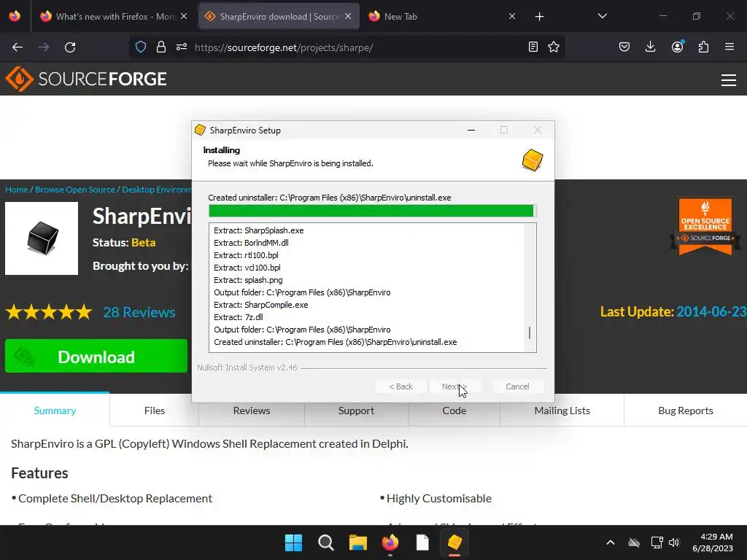Open the Summary tab
This screenshot has width=747, height=560.
tap(55, 411)
